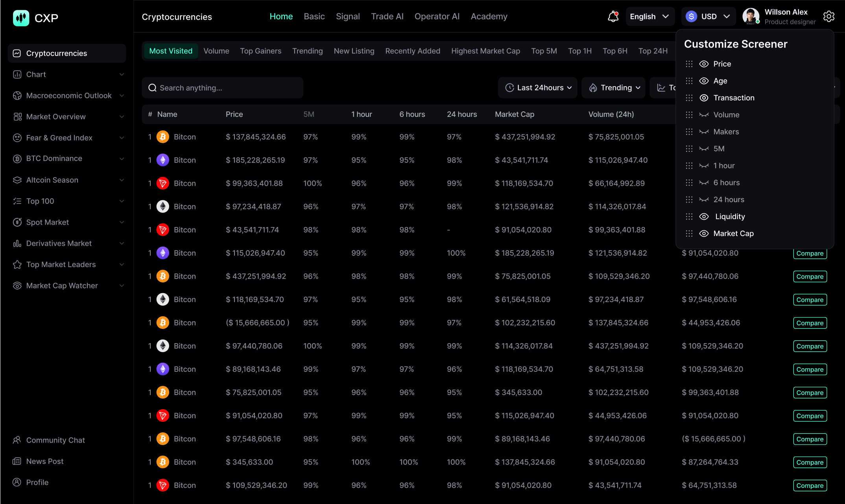Open app settings via the gear icon
The height and width of the screenshot is (504, 845).
(829, 16)
